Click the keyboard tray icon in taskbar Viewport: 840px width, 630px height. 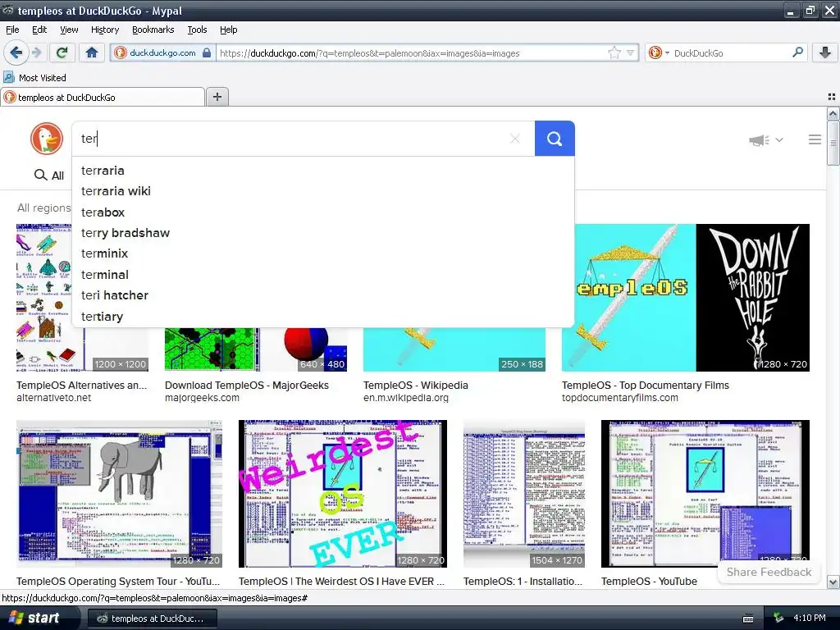[x=748, y=619]
